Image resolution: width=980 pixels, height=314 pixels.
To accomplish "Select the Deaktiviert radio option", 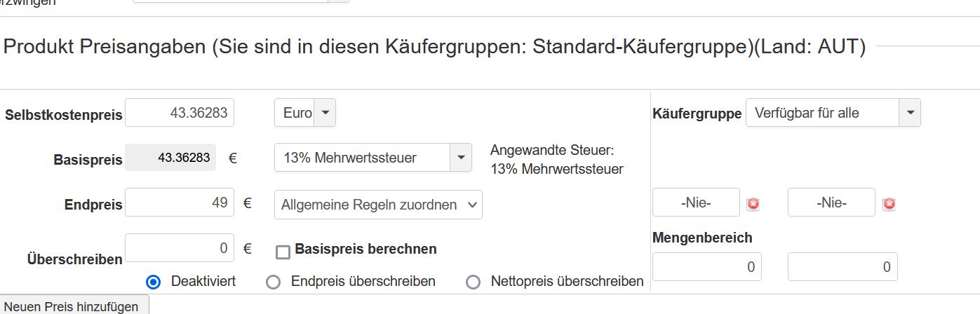I will click(x=153, y=282).
